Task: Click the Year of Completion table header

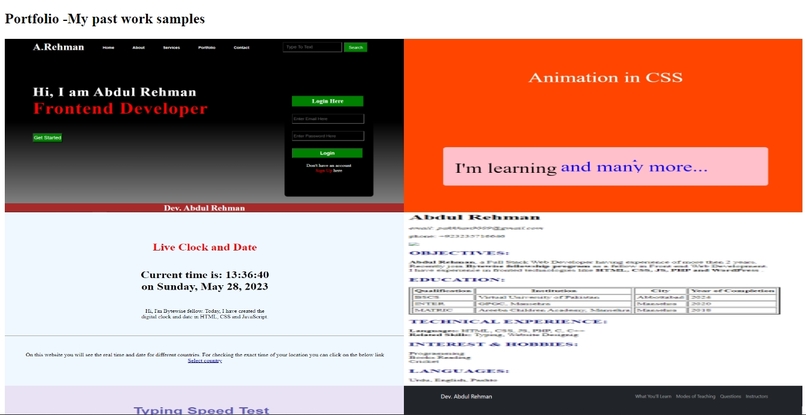Action: pyautogui.click(x=733, y=291)
